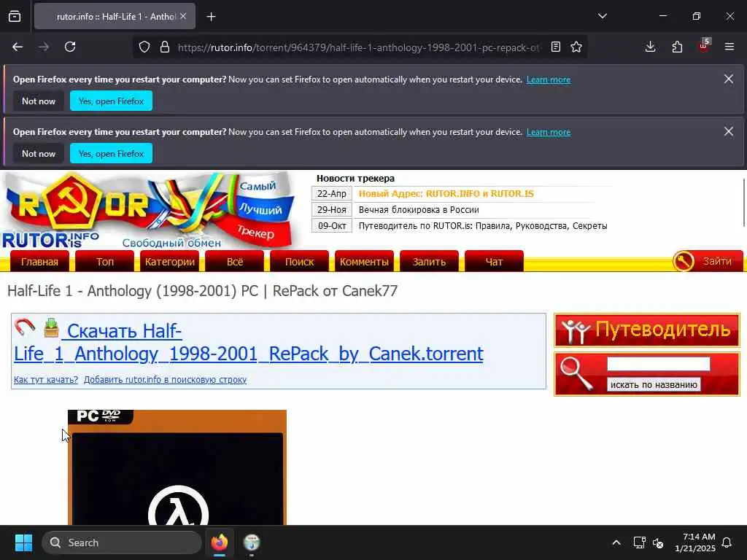Open news Вечная блокировка в России
The height and width of the screenshot is (560, 747).
tap(419, 210)
